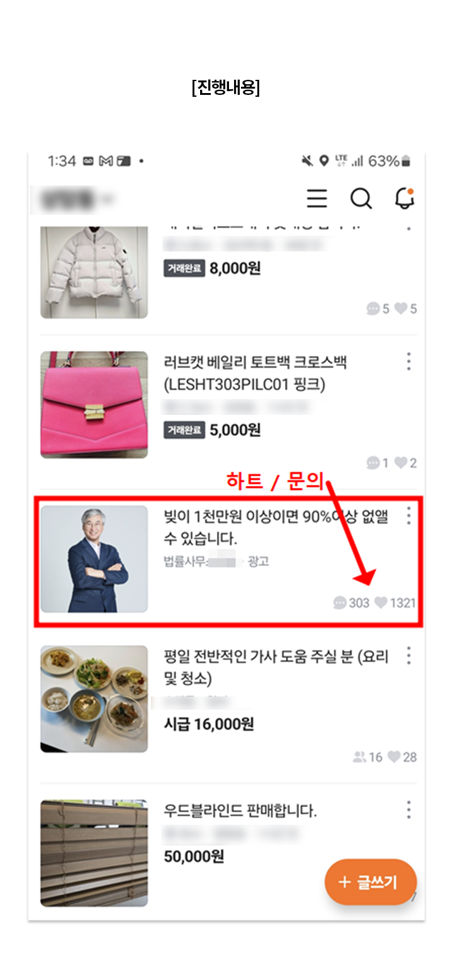
Task: Tap the 글쓰기 write post button
Action: tap(371, 882)
